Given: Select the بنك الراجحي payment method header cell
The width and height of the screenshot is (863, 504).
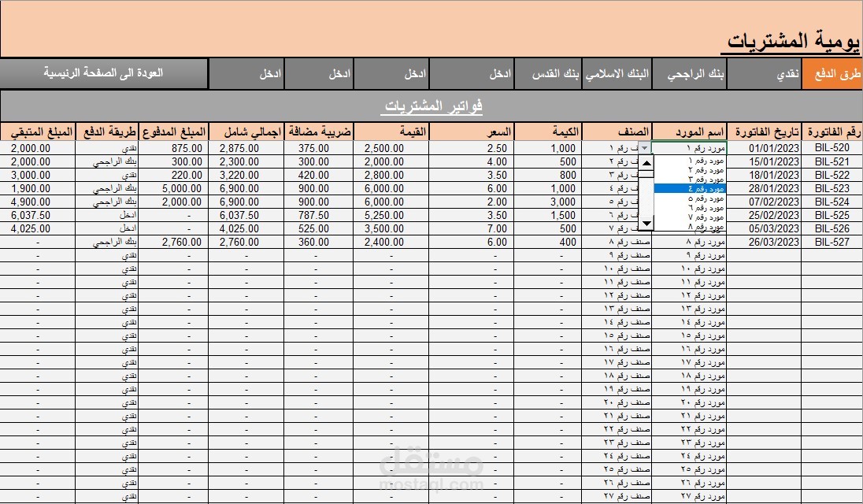Looking at the screenshot, I should pyautogui.click(x=689, y=74).
